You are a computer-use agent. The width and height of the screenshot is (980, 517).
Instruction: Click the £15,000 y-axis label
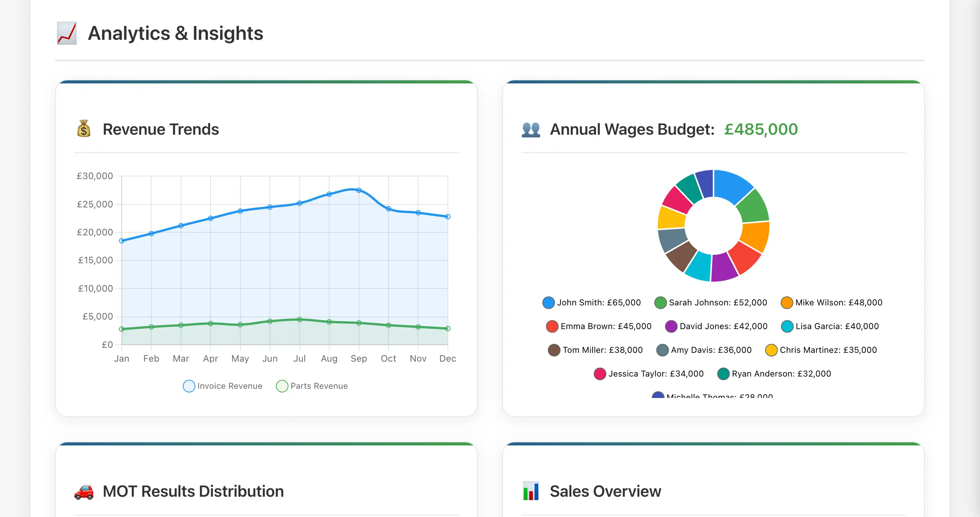point(96,260)
